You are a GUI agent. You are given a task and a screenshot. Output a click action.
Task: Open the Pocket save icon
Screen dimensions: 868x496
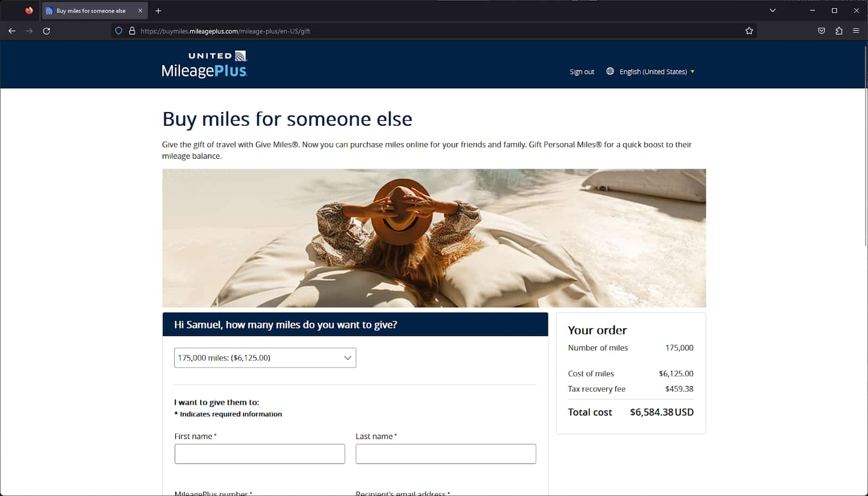(821, 31)
